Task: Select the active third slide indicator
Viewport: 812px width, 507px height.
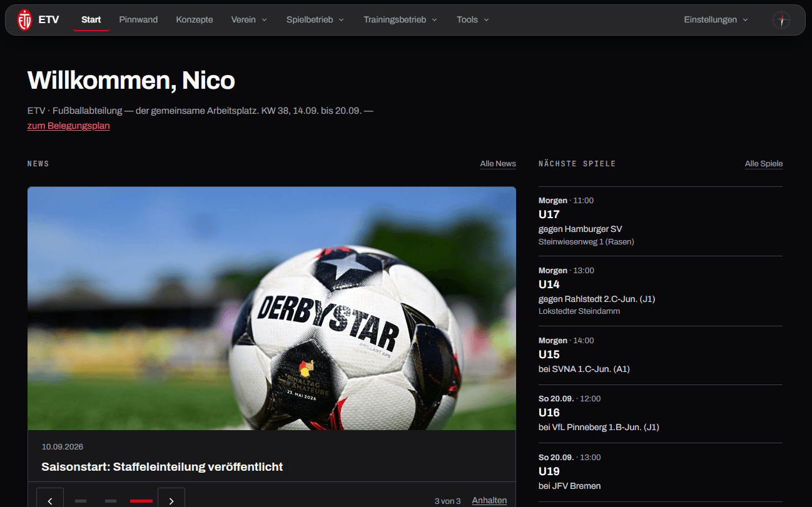Action: (x=141, y=501)
